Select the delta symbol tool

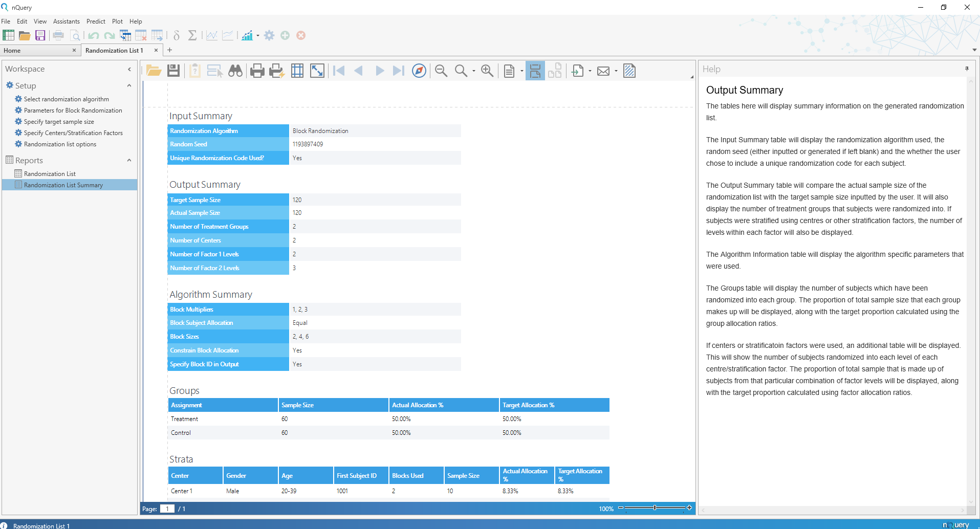tap(176, 35)
